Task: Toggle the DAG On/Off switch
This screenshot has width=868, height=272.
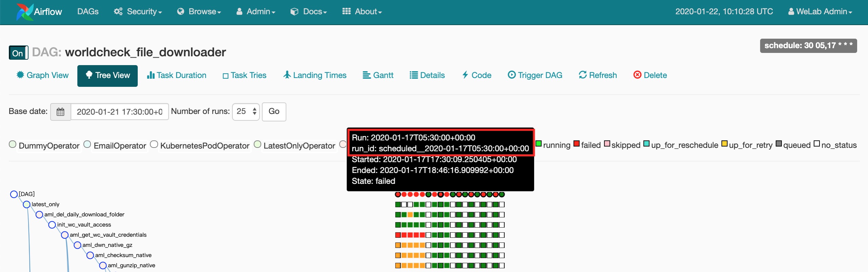Action: point(18,53)
